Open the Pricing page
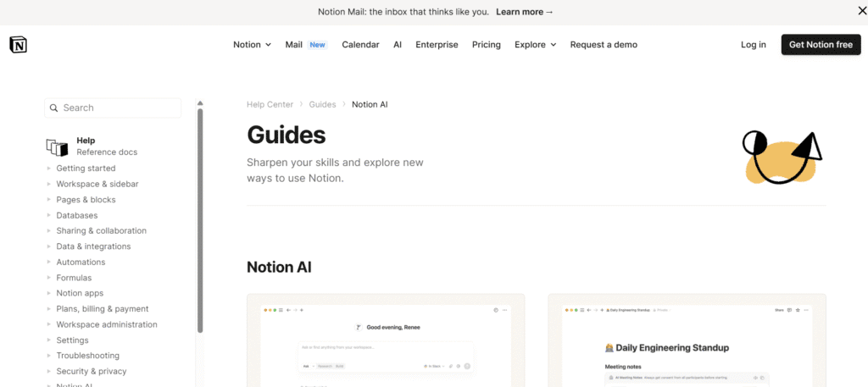Viewport: 868px width, 387px height. [x=486, y=45]
